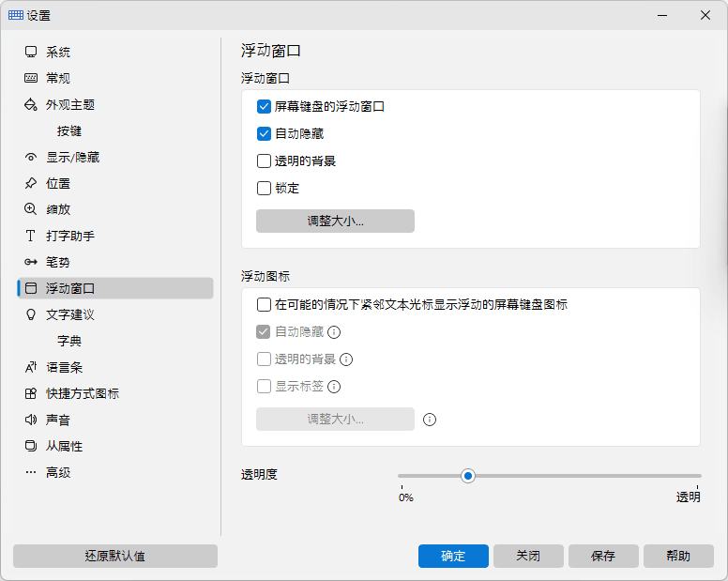Switch to 显示/隐藏 page

[x=115, y=158]
